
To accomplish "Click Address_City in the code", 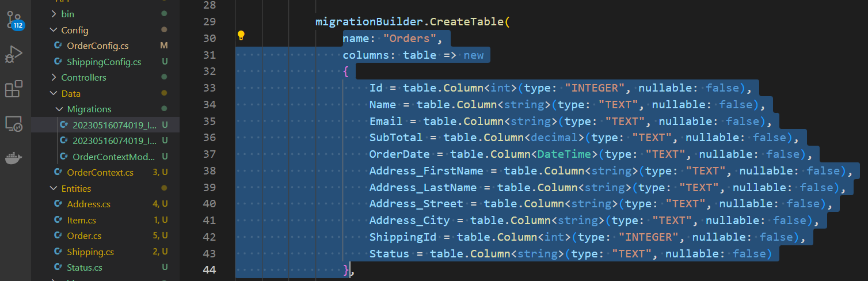I will 410,221.
